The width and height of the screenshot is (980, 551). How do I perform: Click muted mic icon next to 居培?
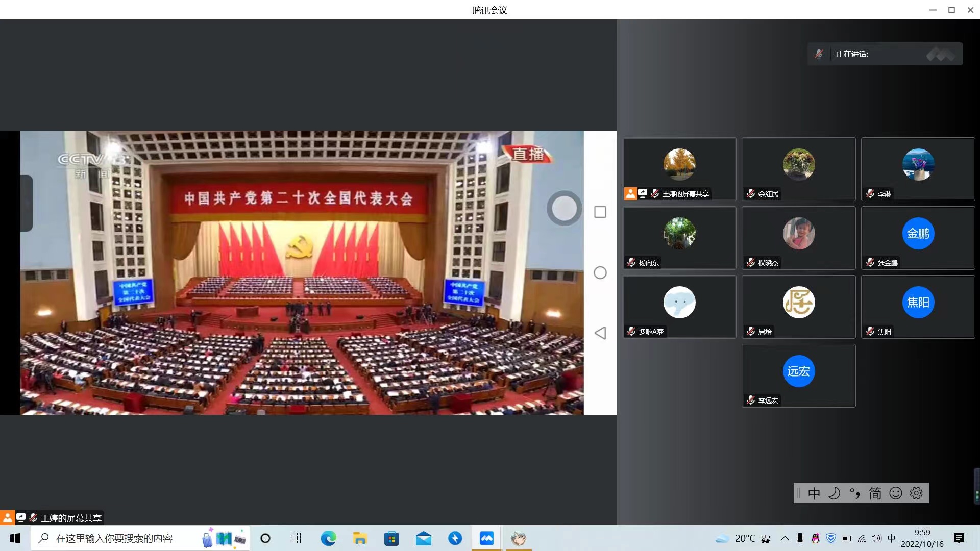(x=751, y=331)
